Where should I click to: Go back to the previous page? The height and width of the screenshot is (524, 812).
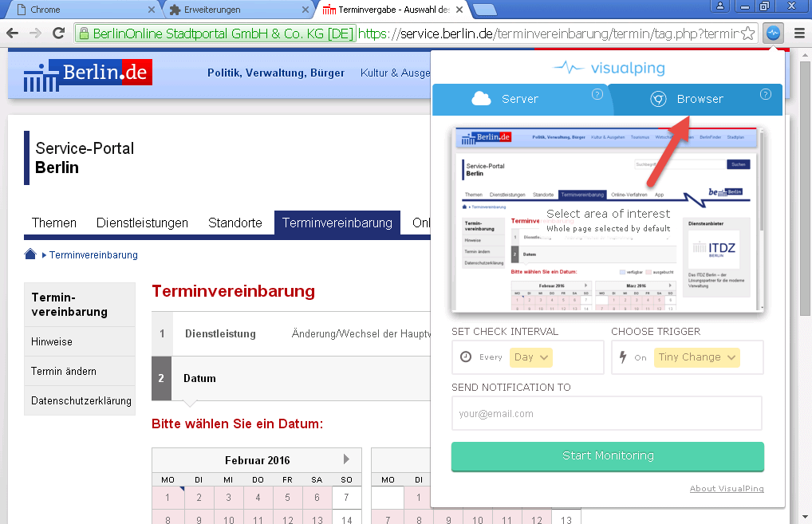tap(13, 33)
